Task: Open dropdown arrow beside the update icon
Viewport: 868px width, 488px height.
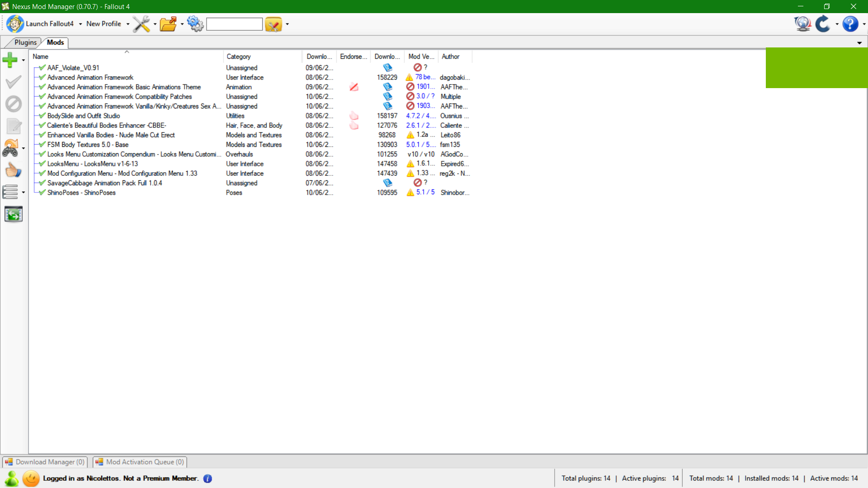Action: point(837,24)
